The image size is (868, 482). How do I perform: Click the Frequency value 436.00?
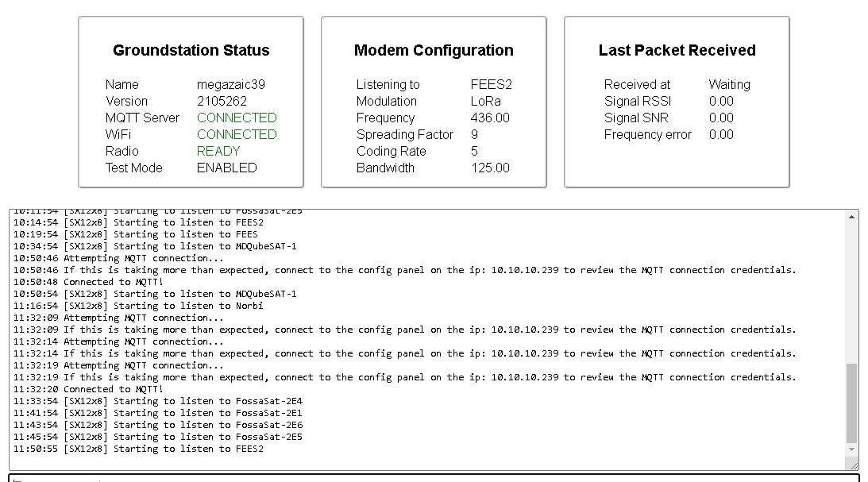tap(490, 118)
